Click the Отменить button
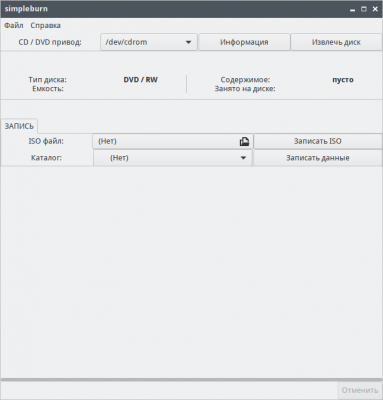 [360, 390]
